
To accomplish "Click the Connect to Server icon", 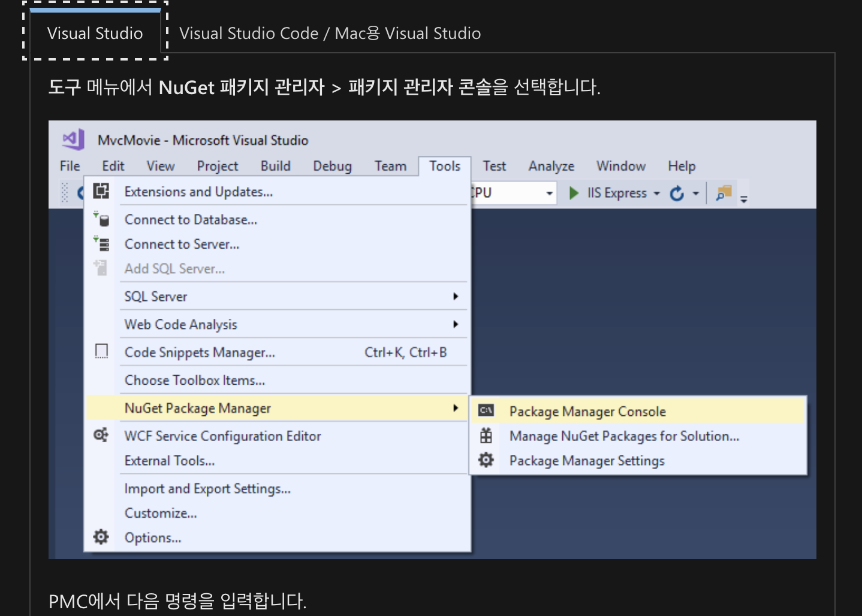I will coord(101,244).
